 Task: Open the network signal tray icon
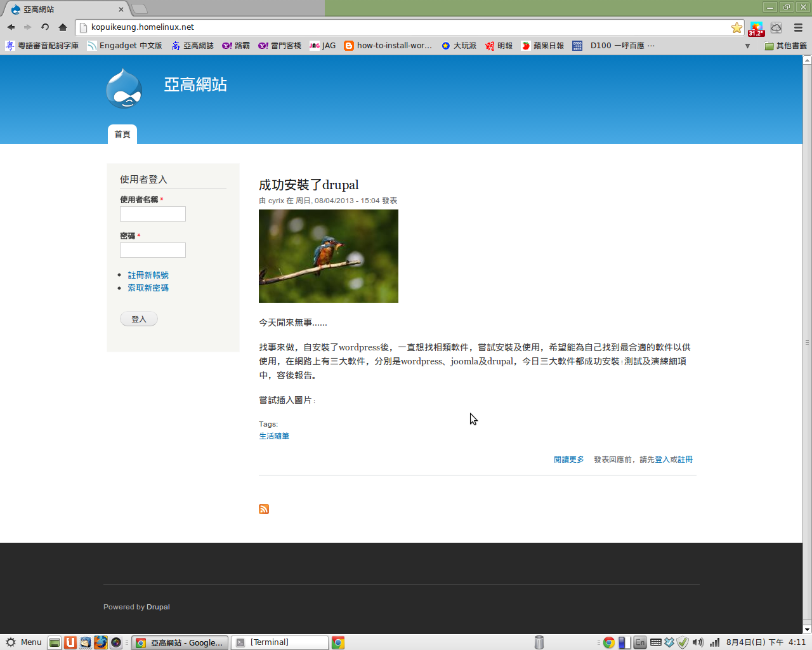click(715, 642)
